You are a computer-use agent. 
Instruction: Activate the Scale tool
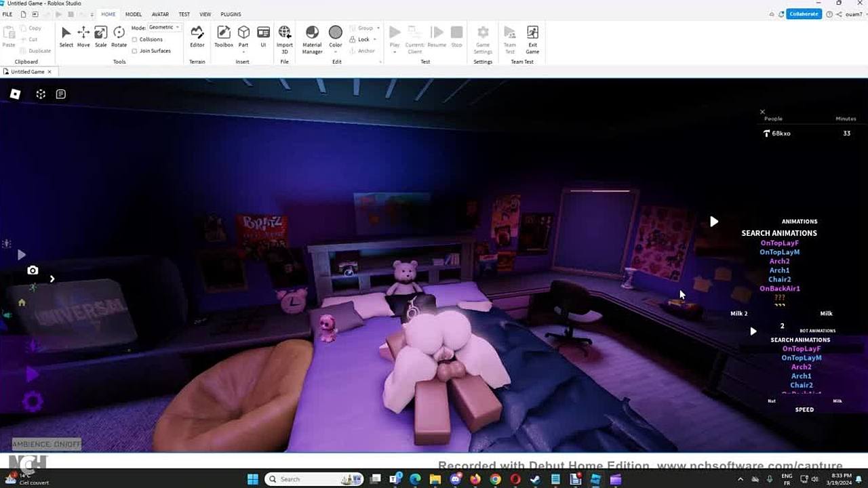pyautogui.click(x=100, y=37)
